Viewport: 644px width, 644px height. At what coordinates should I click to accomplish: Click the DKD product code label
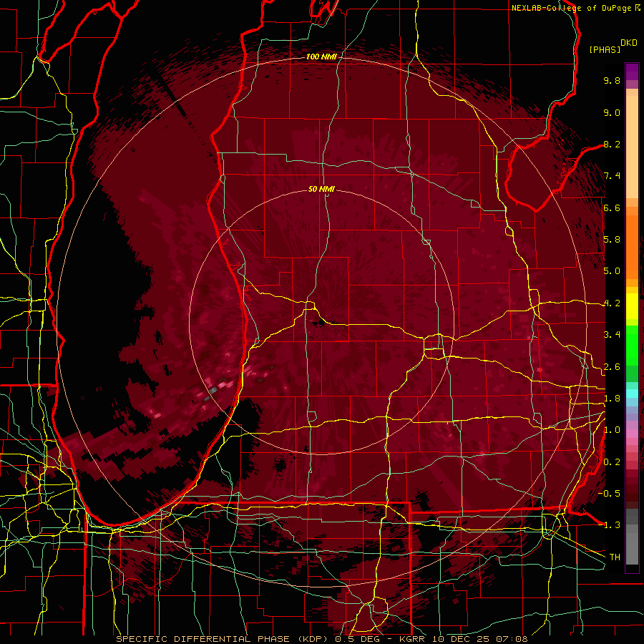(629, 43)
